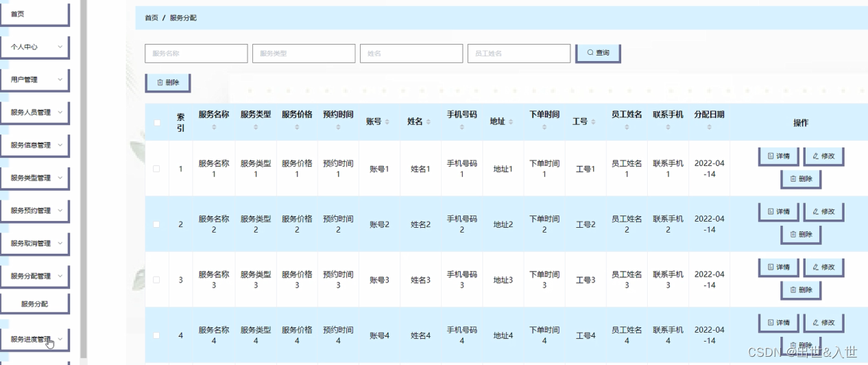Click 服务分配 in the breadcrumb
Image resolution: width=868 pixels, height=365 pixels.
(x=183, y=18)
